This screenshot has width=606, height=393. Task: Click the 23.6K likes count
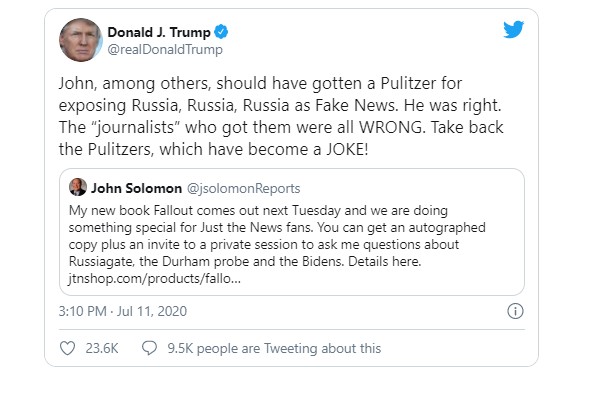pyautogui.click(x=102, y=348)
